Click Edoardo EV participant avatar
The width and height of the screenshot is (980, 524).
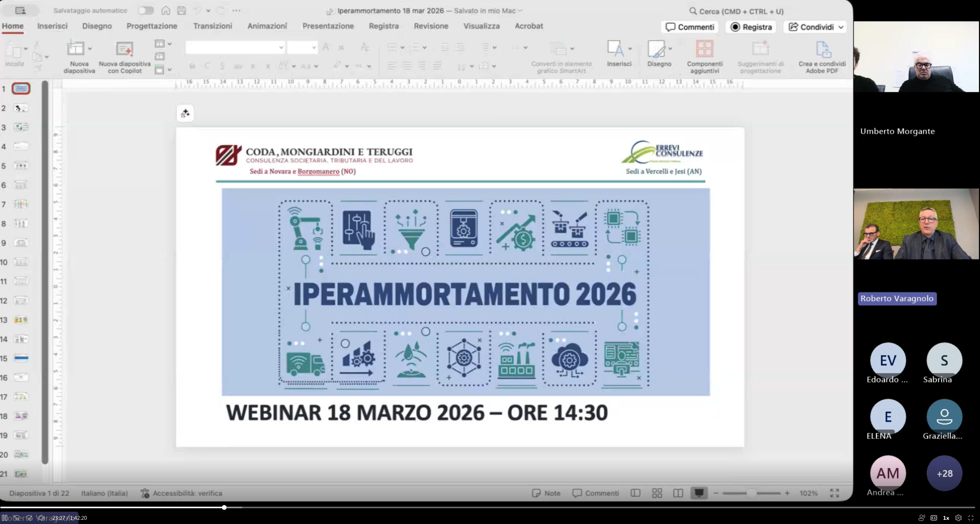[x=888, y=360]
